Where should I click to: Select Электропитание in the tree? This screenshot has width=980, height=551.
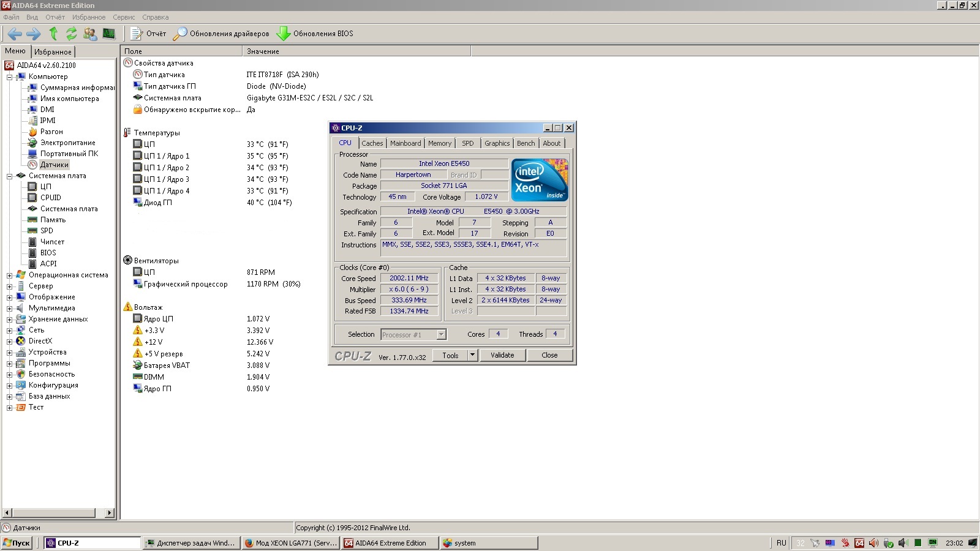pyautogui.click(x=68, y=143)
